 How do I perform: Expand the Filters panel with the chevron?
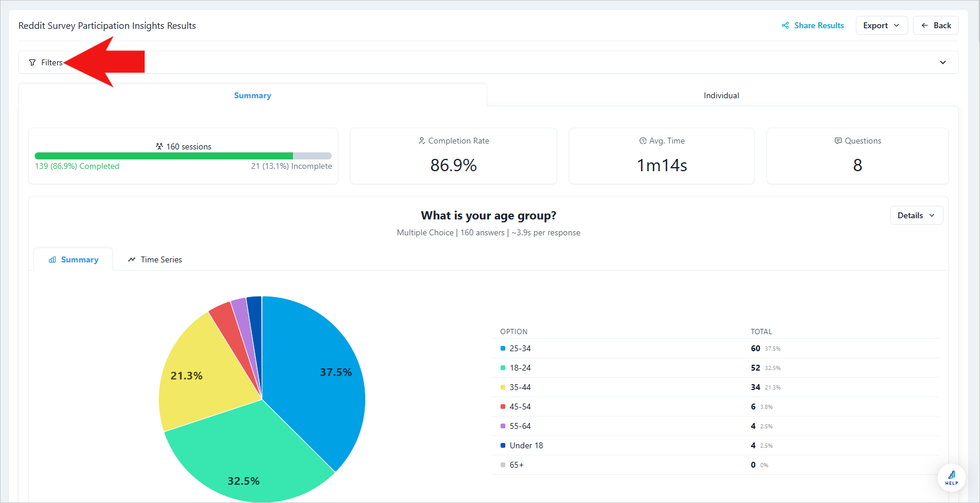[x=943, y=62]
